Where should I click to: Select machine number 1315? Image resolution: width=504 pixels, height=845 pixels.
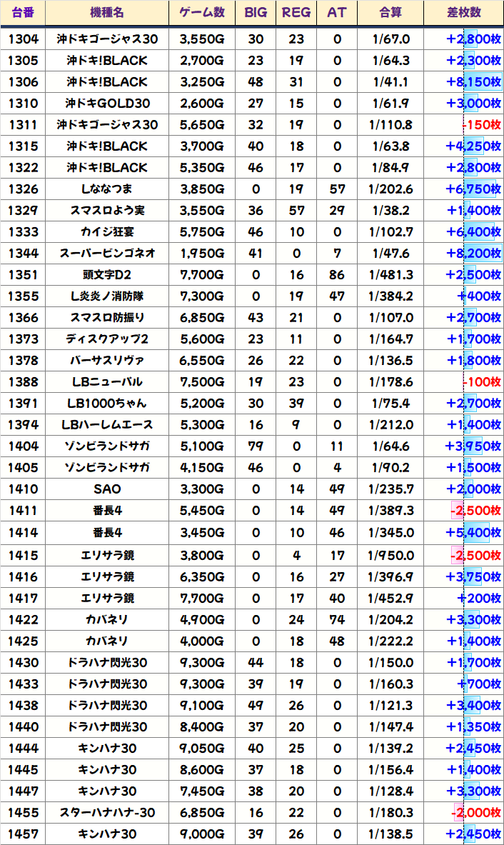coord(23,146)
